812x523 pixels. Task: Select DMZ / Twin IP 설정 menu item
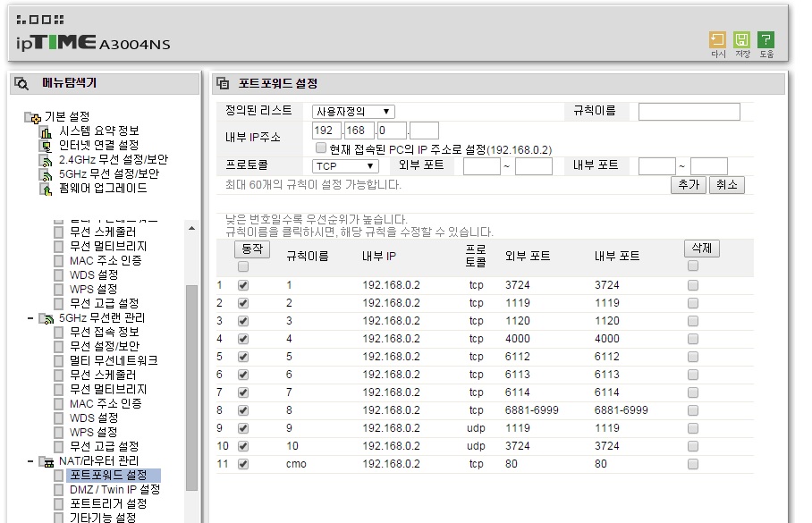coord(115,489)
